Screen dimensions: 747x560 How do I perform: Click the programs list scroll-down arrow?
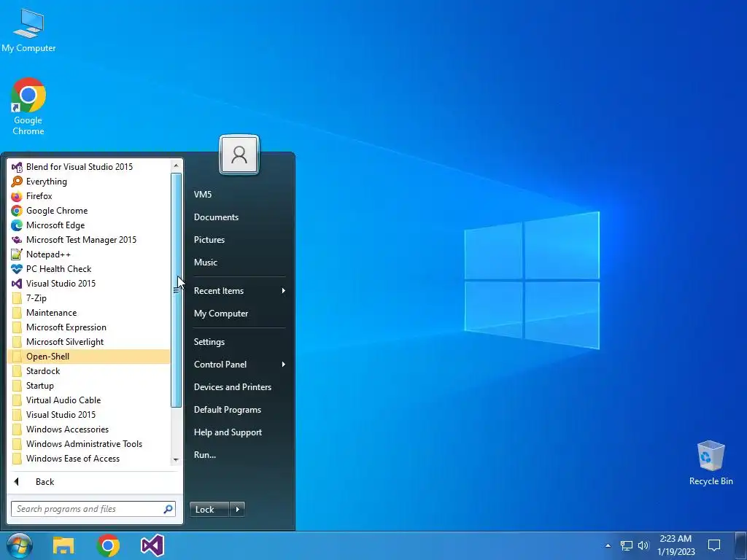click(x=176, y=460)
